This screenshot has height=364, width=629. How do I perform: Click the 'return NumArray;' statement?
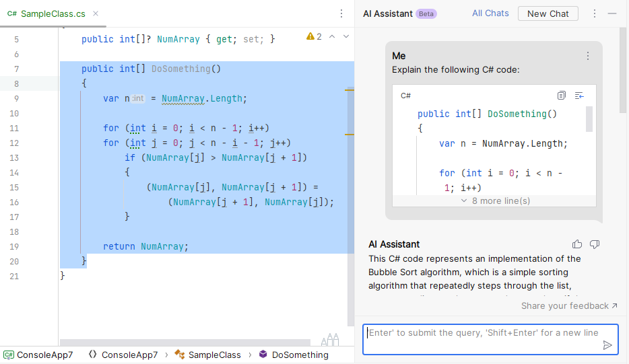click(145, 246)
